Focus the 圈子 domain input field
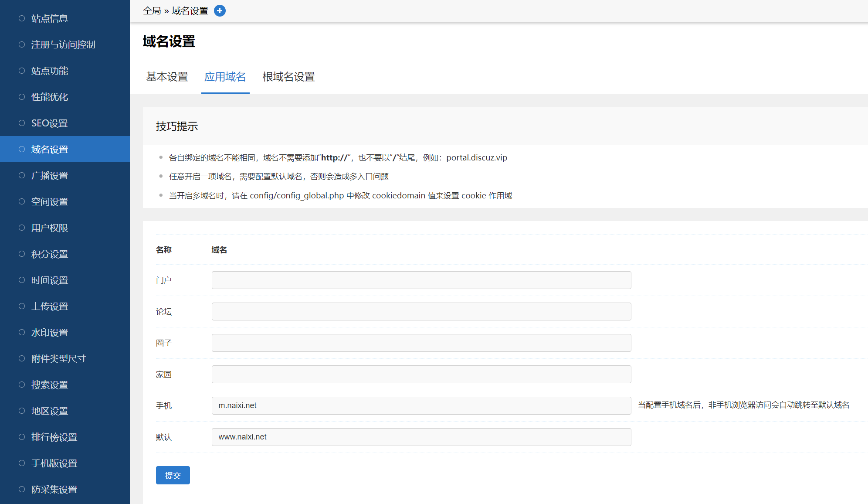This screenshot has width=868, height=504. [421, 343]
